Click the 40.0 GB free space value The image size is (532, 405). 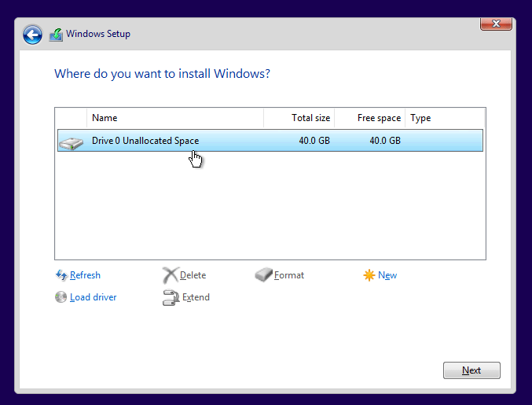click(385, 141)
